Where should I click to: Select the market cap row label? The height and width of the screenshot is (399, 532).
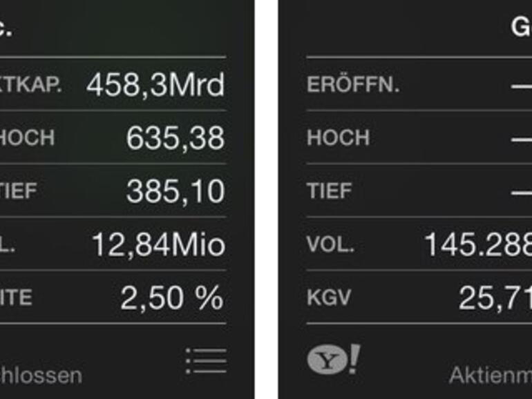coord(31,86)
